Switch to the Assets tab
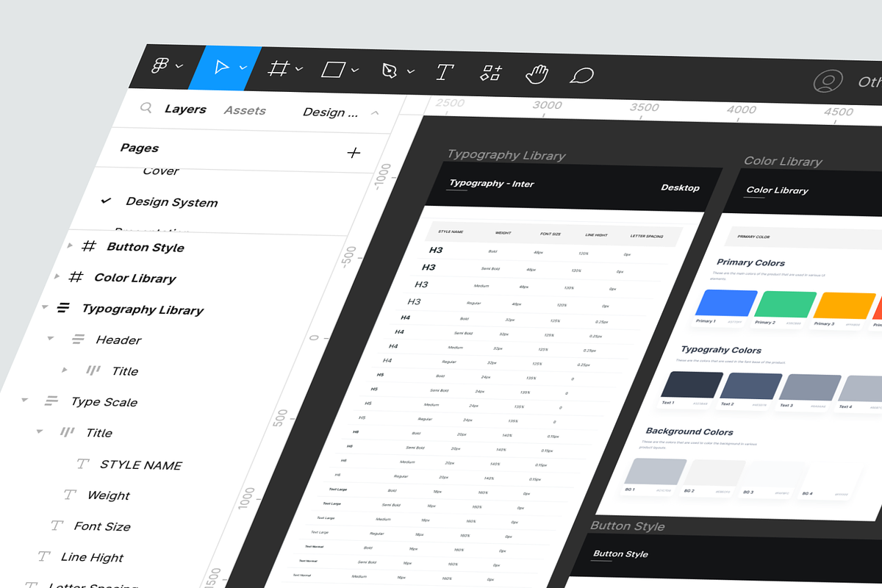Screen dimensions: 882x588 (245, 110)
